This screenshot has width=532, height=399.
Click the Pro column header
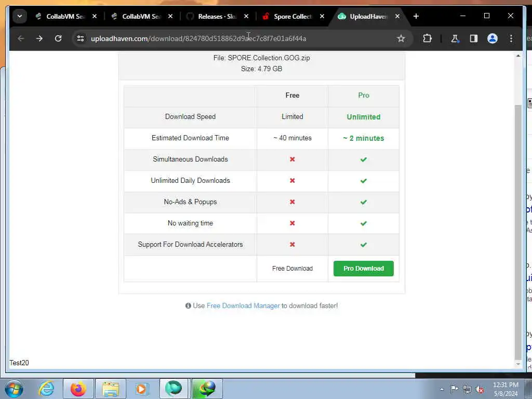pyautogui.click(x=363, y=96)
